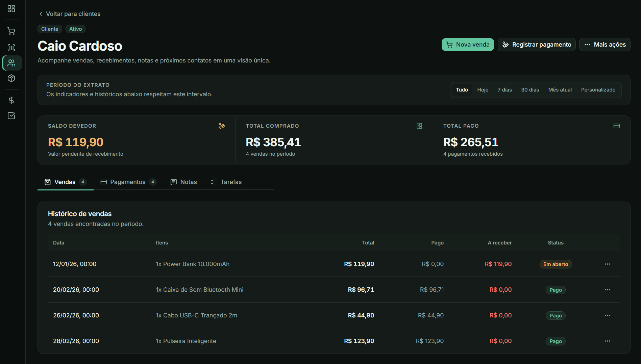The width and height of the screenshot is (641, 364).
Task: Open the Mais ações menu
Action: click(x=605, y=45)
